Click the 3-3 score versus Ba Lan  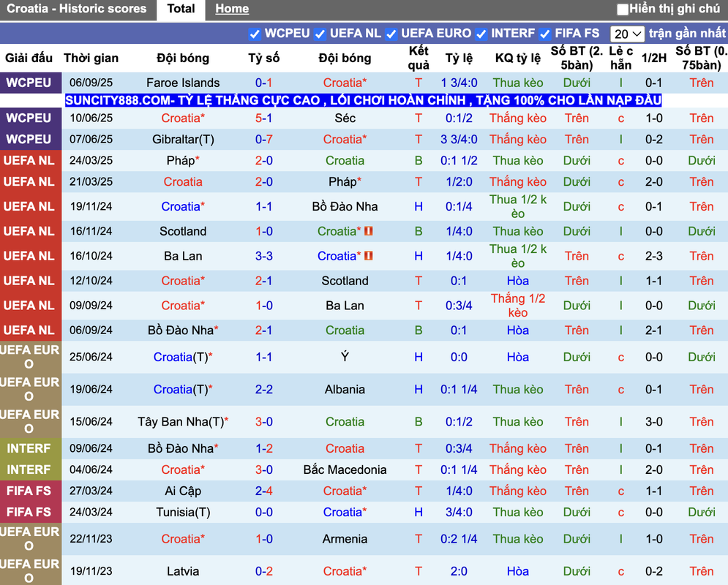click(263, 256)
